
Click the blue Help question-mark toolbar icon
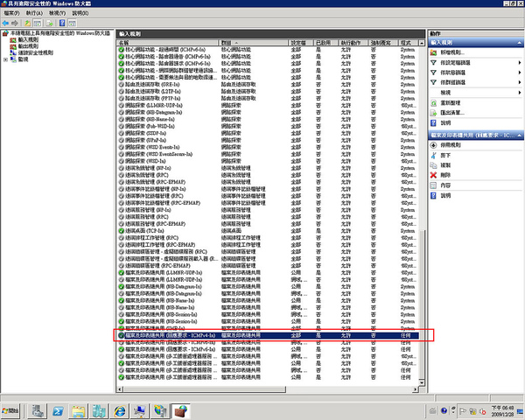62,23
